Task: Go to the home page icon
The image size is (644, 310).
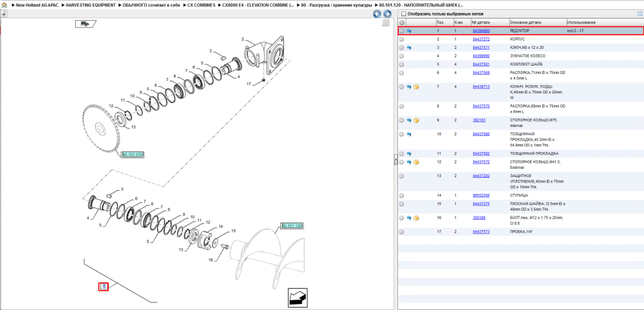Action: (x=4, y=5)
